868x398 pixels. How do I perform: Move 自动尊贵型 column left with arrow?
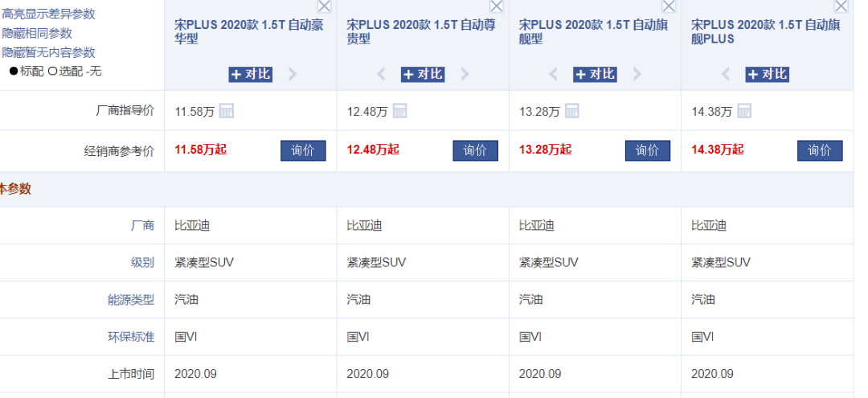[x=381, y=74]
